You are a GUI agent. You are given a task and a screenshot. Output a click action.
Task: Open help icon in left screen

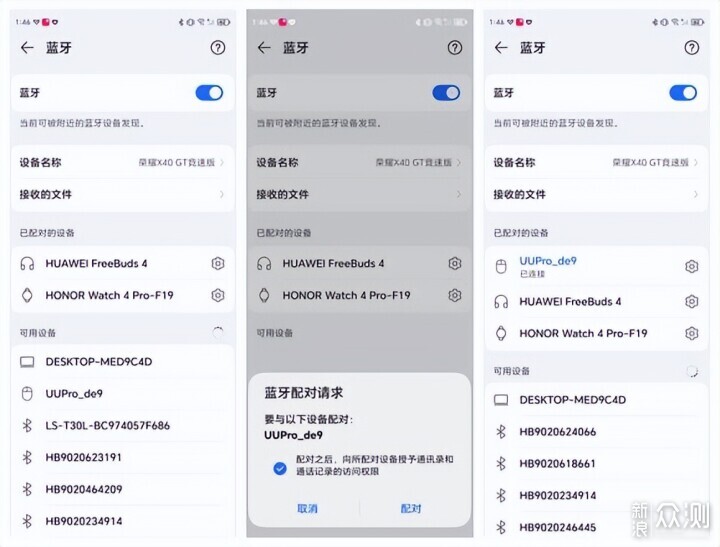click(x=218, y=48)
